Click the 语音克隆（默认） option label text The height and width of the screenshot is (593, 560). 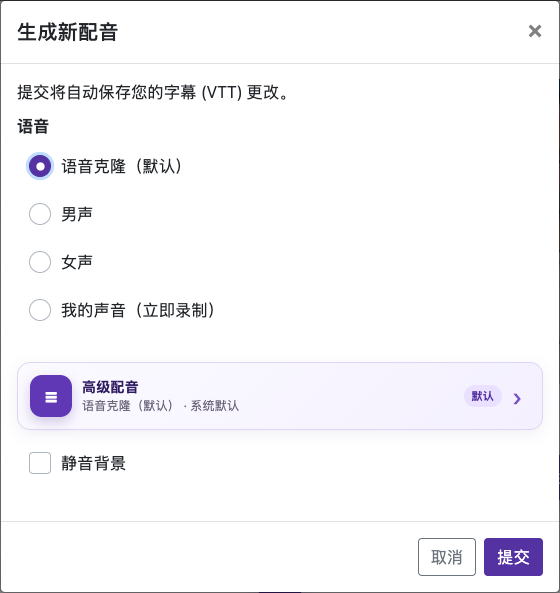[122, 166]
